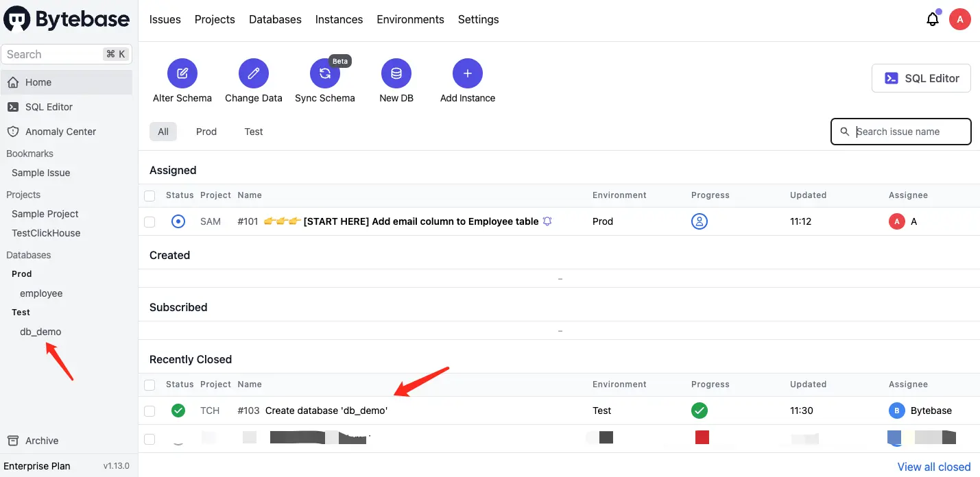980x477 pixels.
Task: Click Archive label in sidebar
Action: click(x=42, y=441)
